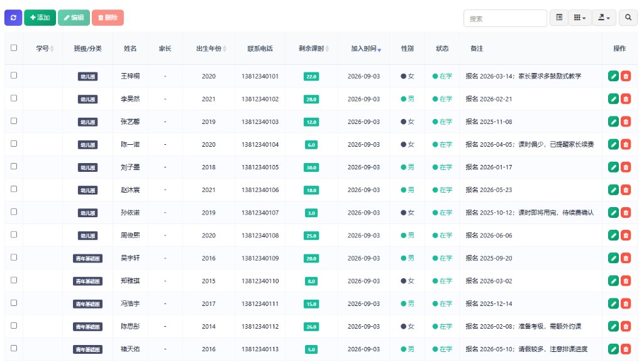Image resolution: width=644 pixels, height=362 pixels.
Task: Open the columns dropdown with grid icon
Action: coord(579,18)
